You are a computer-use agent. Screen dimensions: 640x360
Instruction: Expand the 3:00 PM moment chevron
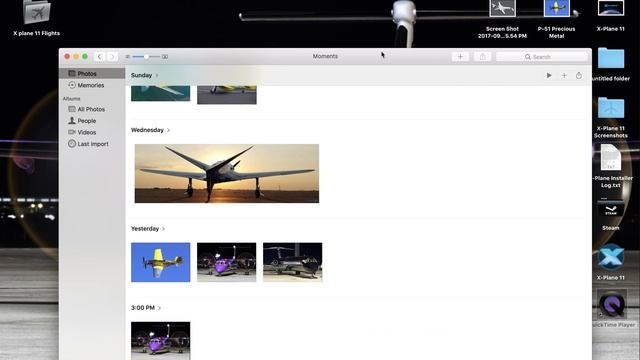[x=159, y=308]
